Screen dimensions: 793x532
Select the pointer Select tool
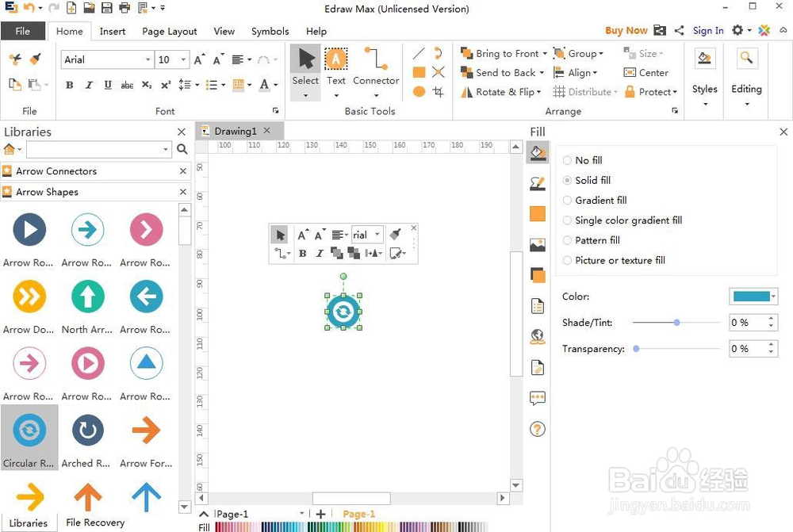(305, 72)
